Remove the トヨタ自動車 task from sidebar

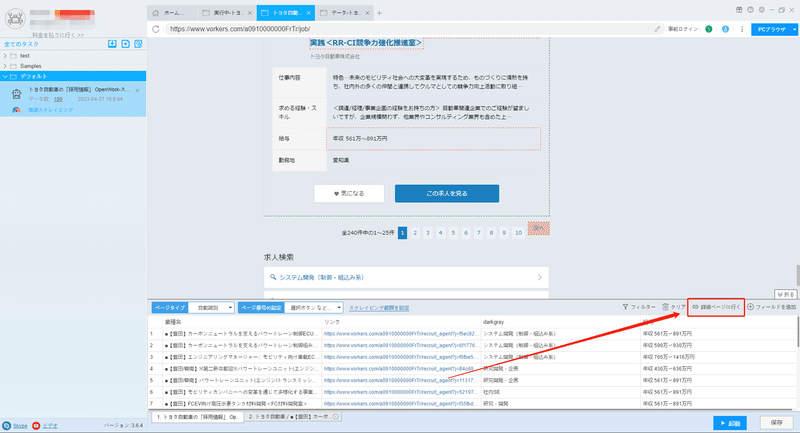[x=137, y=90]
